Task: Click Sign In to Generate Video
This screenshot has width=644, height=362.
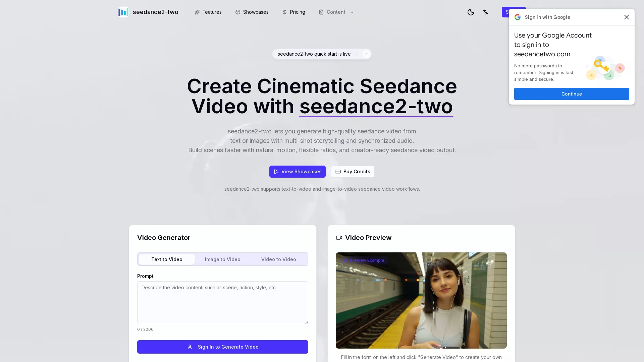Action: pos(222,347)
